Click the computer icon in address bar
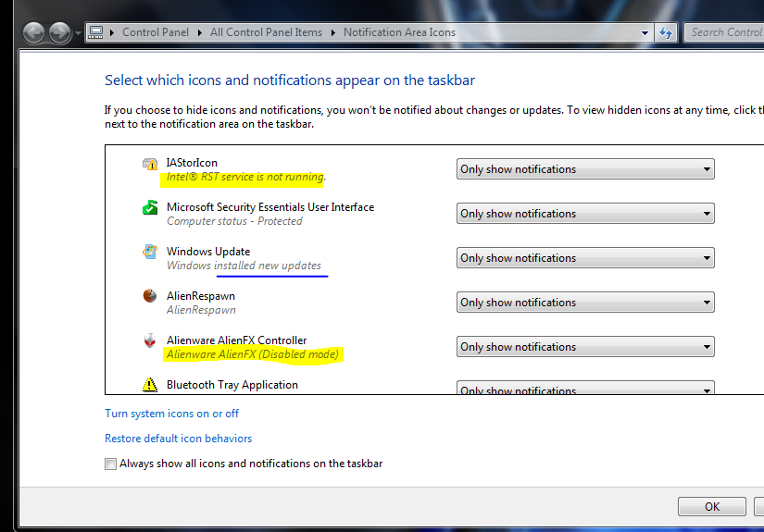 click(96, 32)
